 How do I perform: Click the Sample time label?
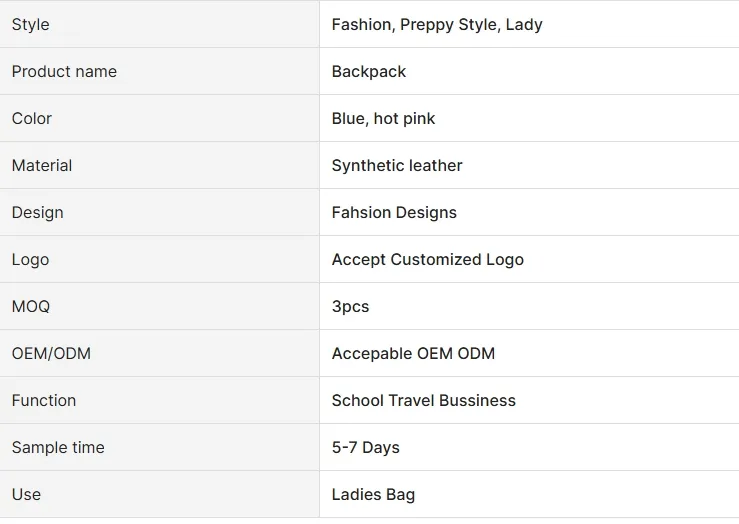58,447
